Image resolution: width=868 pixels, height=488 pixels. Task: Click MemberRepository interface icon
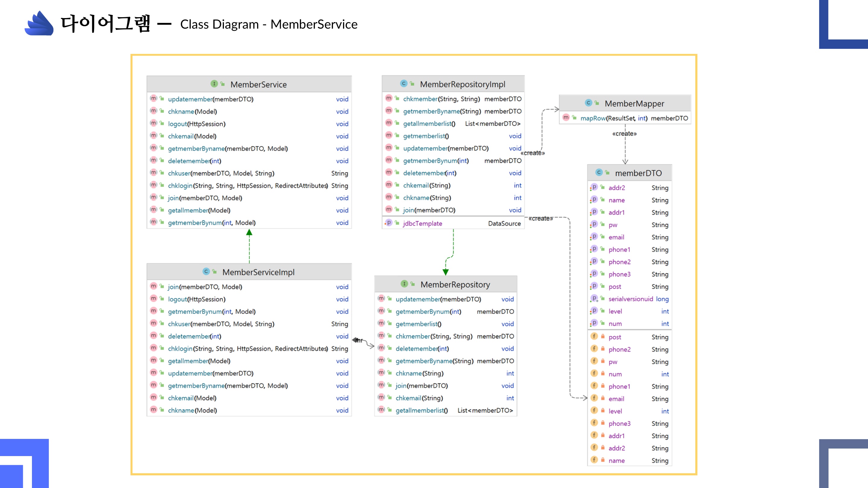(x=404, y=284)
